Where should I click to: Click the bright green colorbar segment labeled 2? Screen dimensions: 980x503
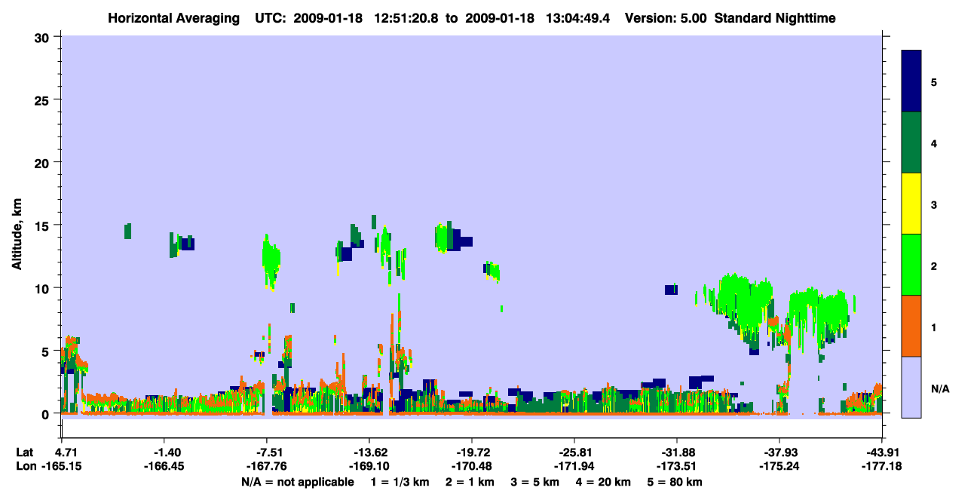pos(911,265)
